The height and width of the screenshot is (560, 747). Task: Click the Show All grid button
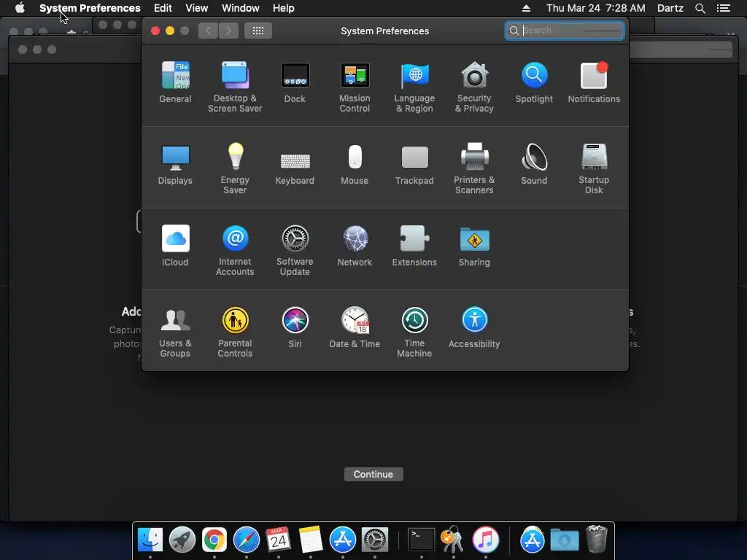[258, 31]
